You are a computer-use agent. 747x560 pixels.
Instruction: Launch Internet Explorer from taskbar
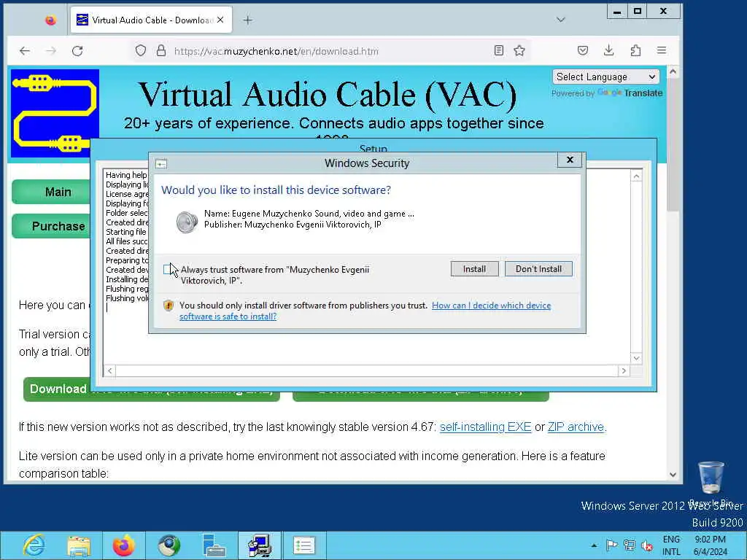click(34, 545)
